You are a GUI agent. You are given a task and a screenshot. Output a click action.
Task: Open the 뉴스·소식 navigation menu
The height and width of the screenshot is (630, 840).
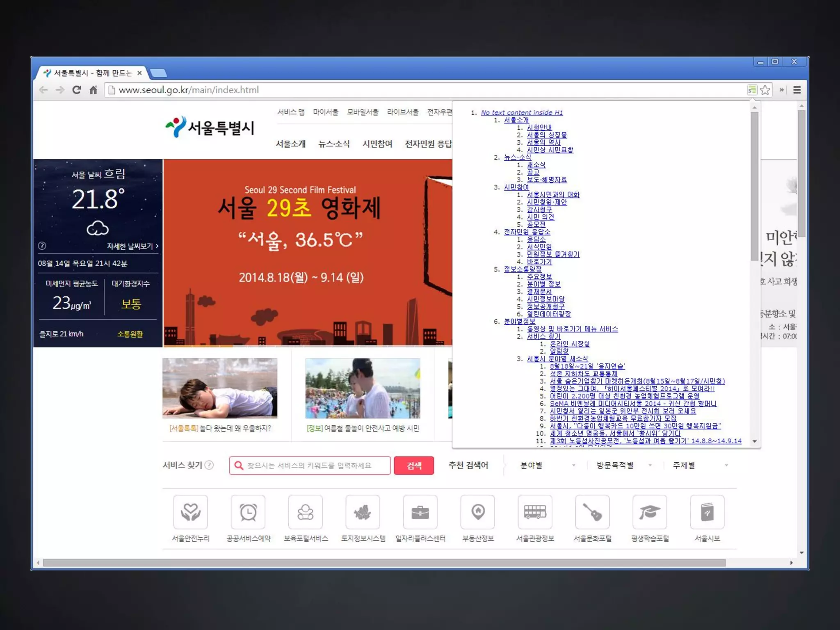(x=334, y=144)
